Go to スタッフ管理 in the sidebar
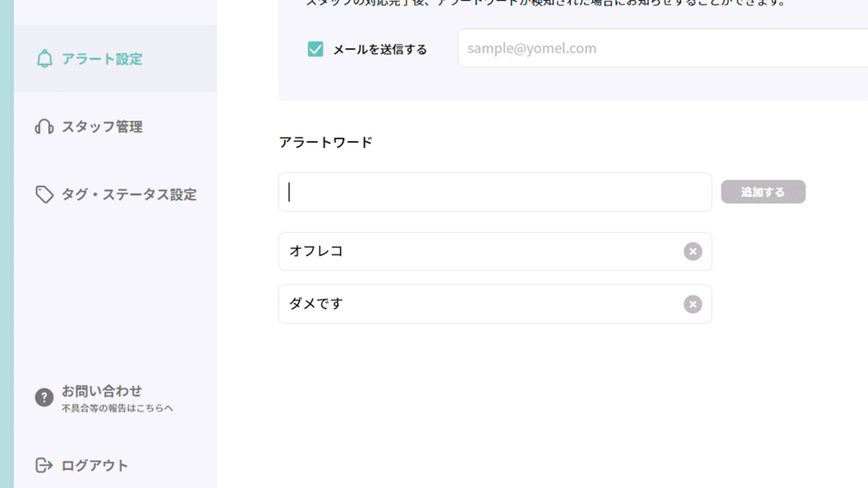Image resolution: width=868 pixels, height=488 pixels. point(102,127)
